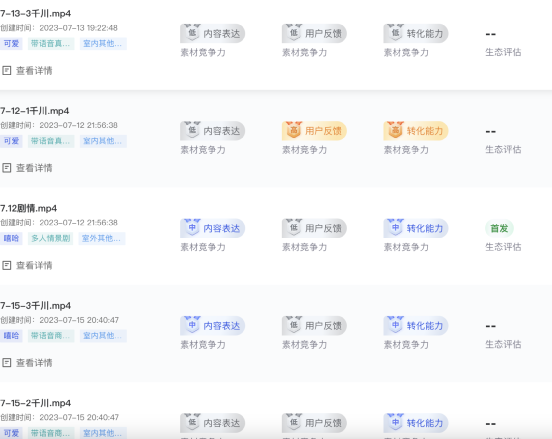Open 查看详情 for 7-15-3千川.mp4
This screenshot has height=439, width=552.
pos(27,363)
